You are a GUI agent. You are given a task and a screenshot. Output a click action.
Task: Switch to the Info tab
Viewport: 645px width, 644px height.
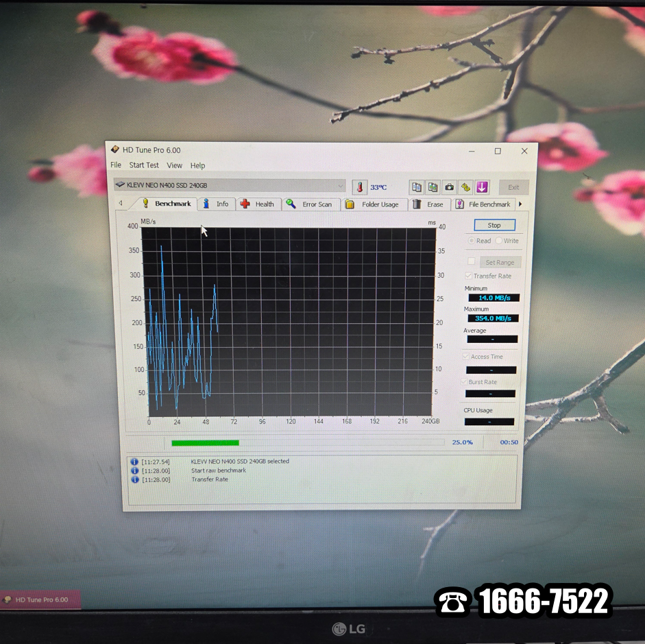[217, 204]
